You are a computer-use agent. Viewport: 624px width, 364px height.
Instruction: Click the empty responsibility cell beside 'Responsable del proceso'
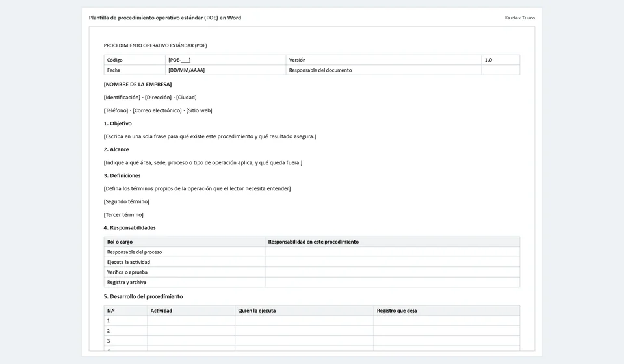(x=393, y=252)
